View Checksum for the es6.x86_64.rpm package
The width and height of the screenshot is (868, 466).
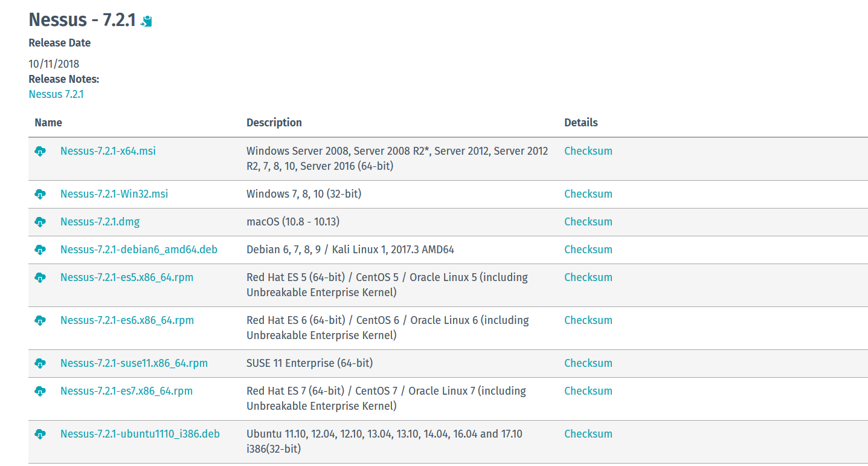click(588, 320)
